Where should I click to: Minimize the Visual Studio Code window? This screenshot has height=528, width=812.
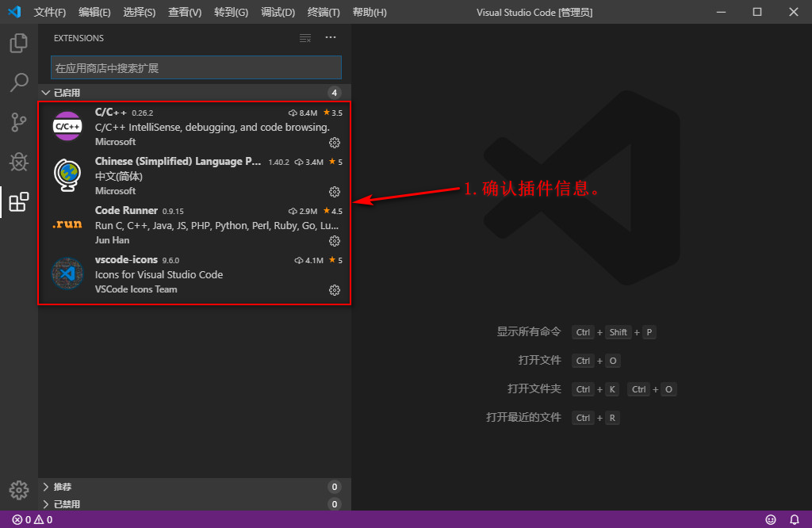point(721,12)
